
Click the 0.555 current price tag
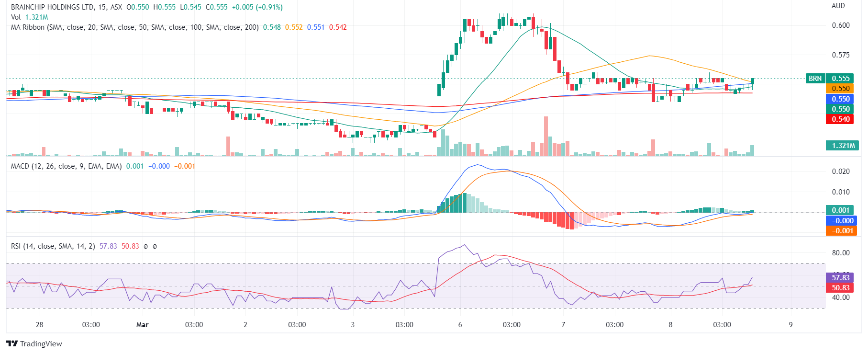click(x=840, y=79)
